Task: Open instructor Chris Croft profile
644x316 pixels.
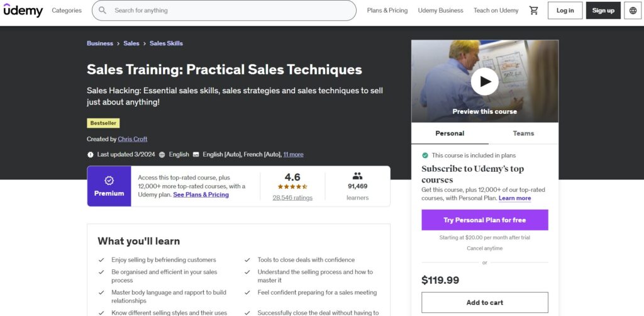Action: 133,139
